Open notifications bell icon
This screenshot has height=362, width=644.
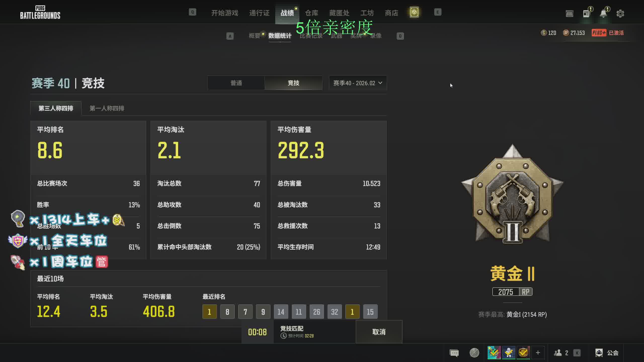[x=603, y=13]
